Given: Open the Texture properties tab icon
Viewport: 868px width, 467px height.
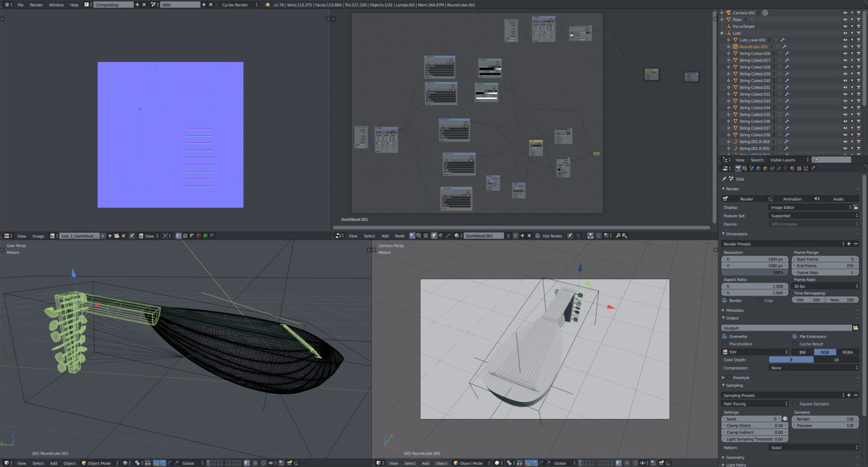Looking at the screenshot, I should point(799,169).
